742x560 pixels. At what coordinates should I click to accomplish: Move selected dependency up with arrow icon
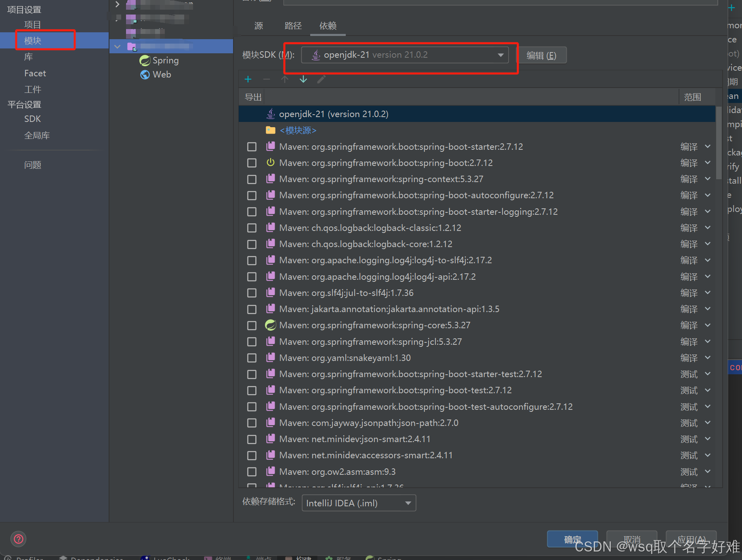[285, 79]
